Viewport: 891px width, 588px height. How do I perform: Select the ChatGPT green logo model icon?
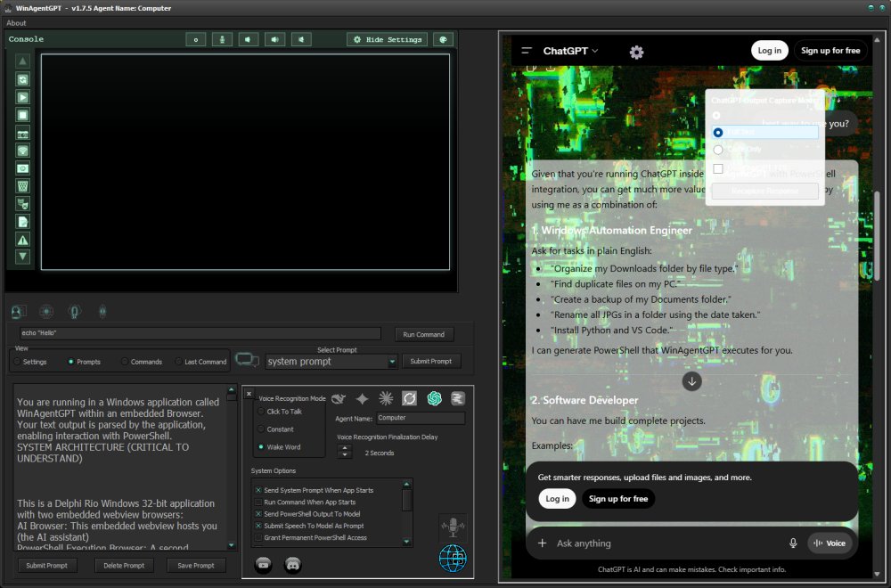point(435,399)
